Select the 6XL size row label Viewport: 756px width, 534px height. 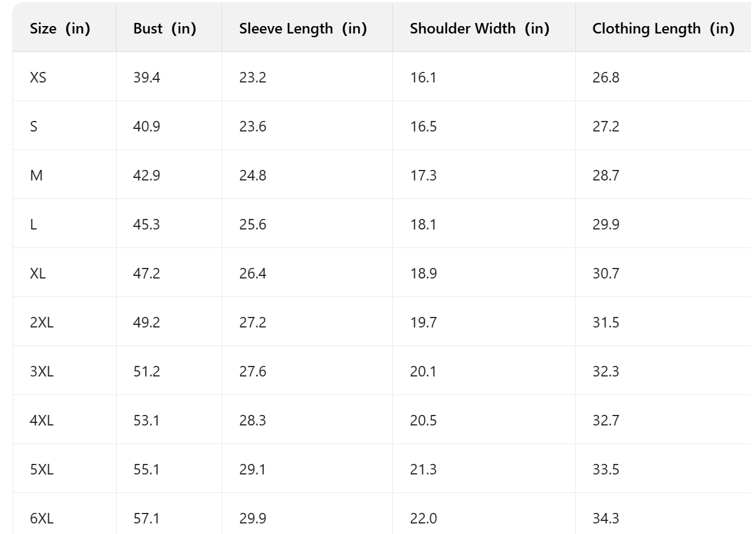(x=42, y=518)
